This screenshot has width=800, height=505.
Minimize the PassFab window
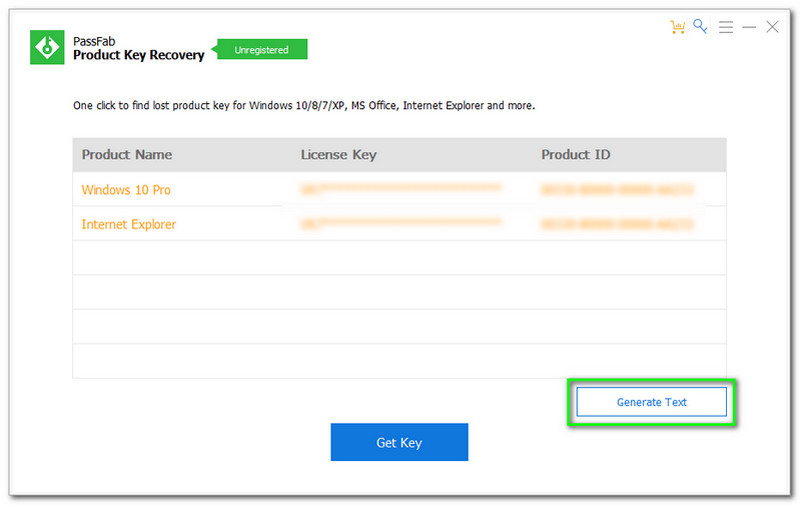pos(749,27)
